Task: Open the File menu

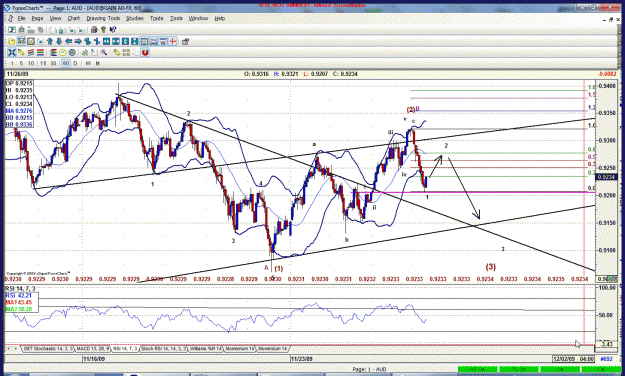Action: (21, 18)
